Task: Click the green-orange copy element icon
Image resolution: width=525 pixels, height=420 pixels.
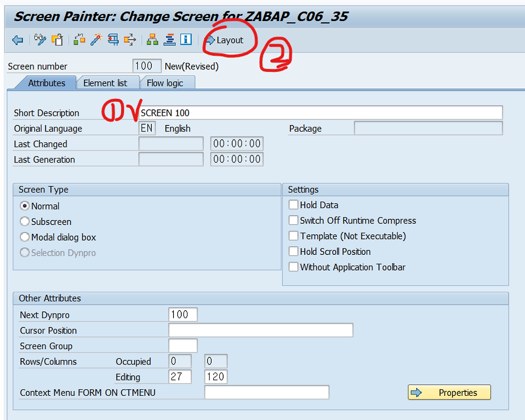Action: pyautogui.click(x=79, y=39)
